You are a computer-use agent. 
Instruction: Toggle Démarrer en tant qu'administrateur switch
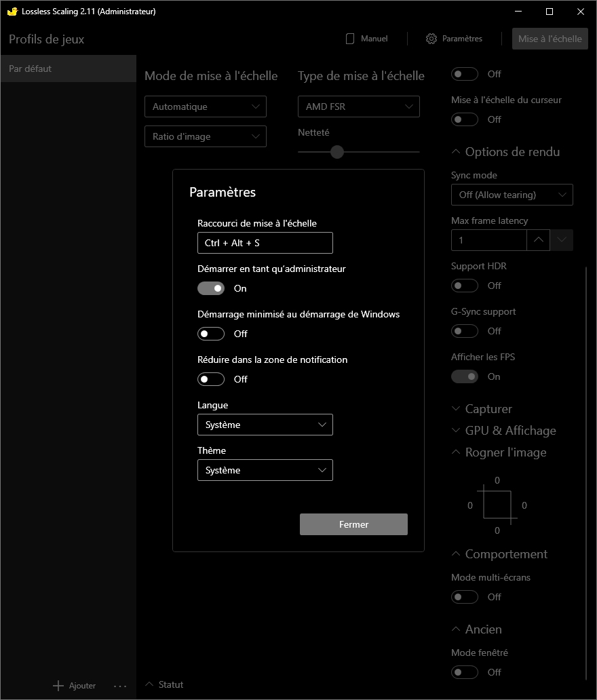coord(211,288)
